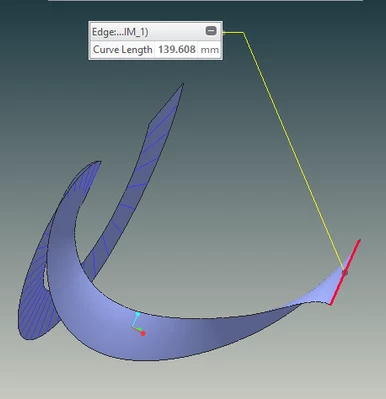Collapse the Edge measurement callout
This screenshot has width=386, height=399.
211,31
